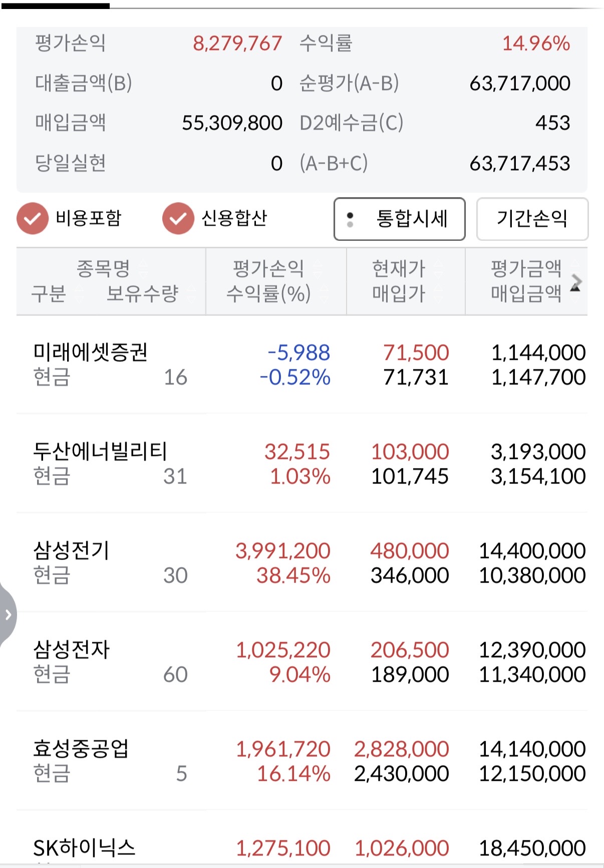The width and height of the screenshot is (604, 868).
Task: Select the 효성중공업 row
Action: [81, 749]
